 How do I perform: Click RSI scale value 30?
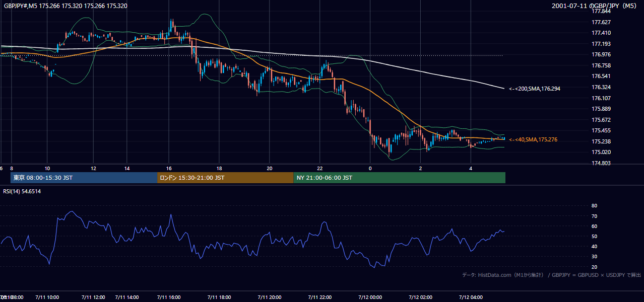point(594,256)
